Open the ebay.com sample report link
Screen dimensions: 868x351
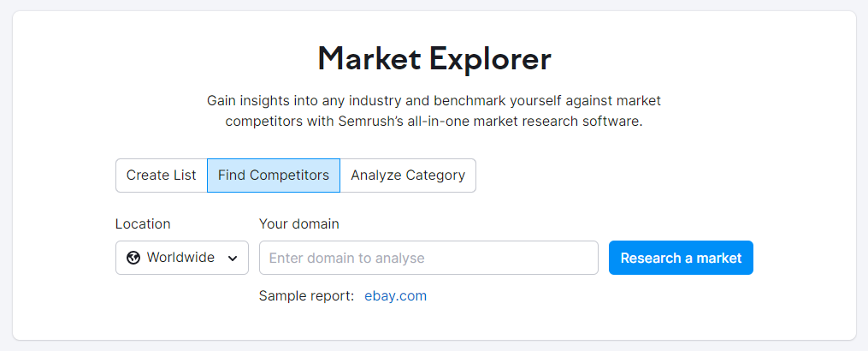click(395, 296)
